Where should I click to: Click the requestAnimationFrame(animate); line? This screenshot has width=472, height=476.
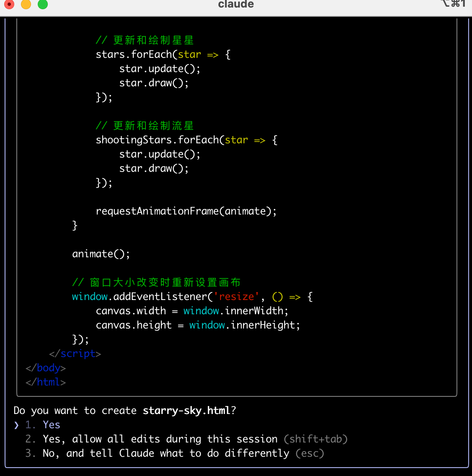pyautogui.click(x=186, y=211)
